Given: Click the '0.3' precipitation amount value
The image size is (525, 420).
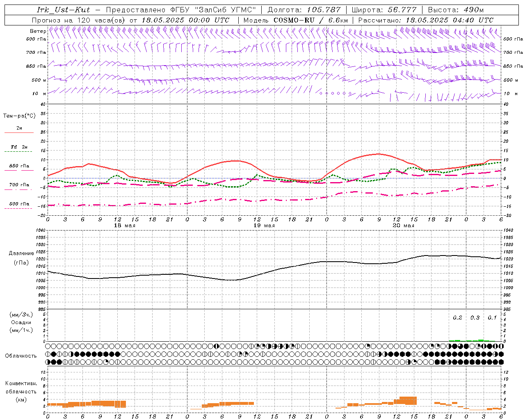Looking at the screenshot, I should pos(475,318).
